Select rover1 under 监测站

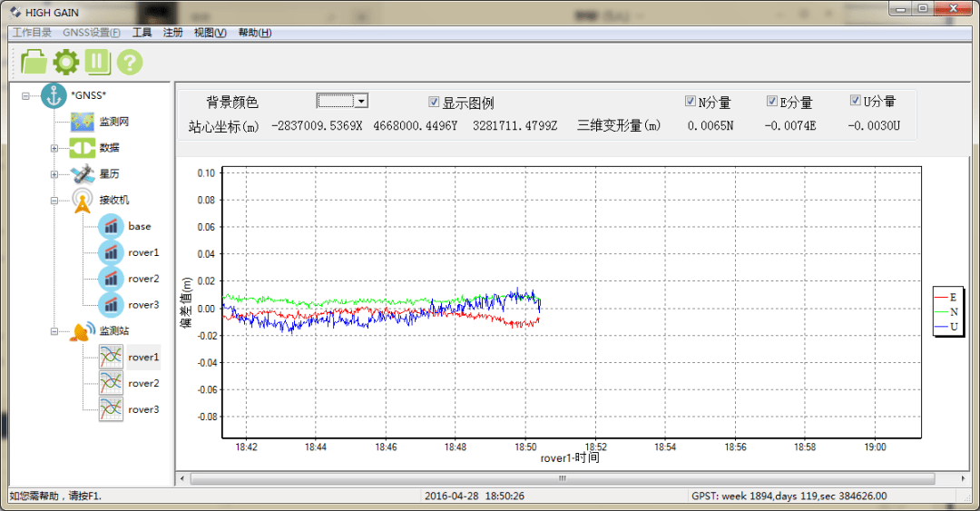142,358
